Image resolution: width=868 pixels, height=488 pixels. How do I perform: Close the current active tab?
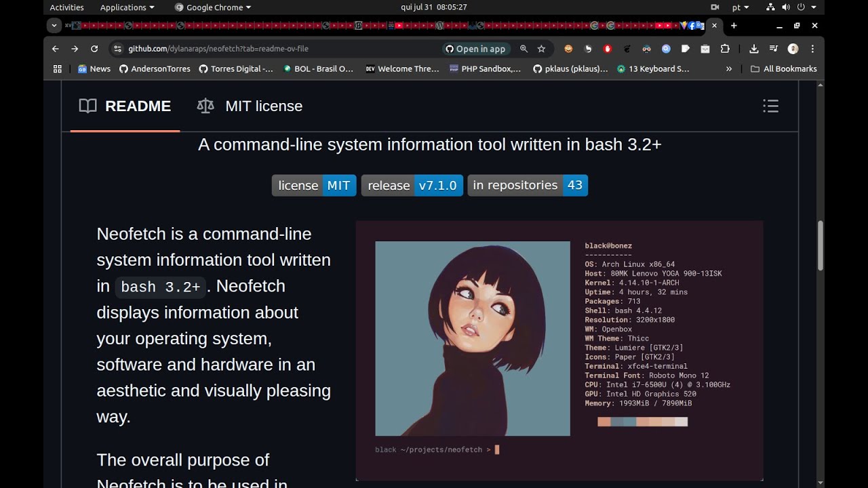(x=714, y=26)
